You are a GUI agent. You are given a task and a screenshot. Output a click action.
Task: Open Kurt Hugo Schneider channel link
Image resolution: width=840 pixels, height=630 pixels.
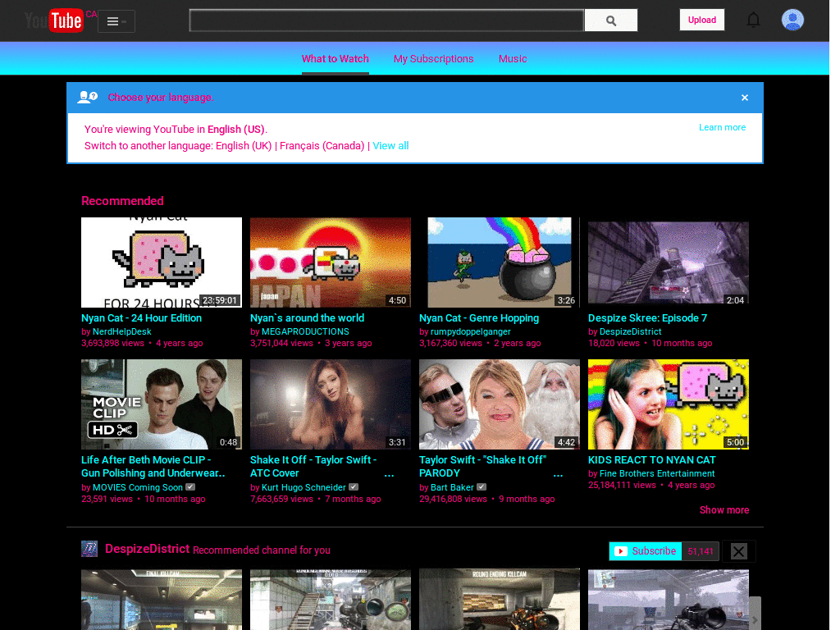click(304, 487)
